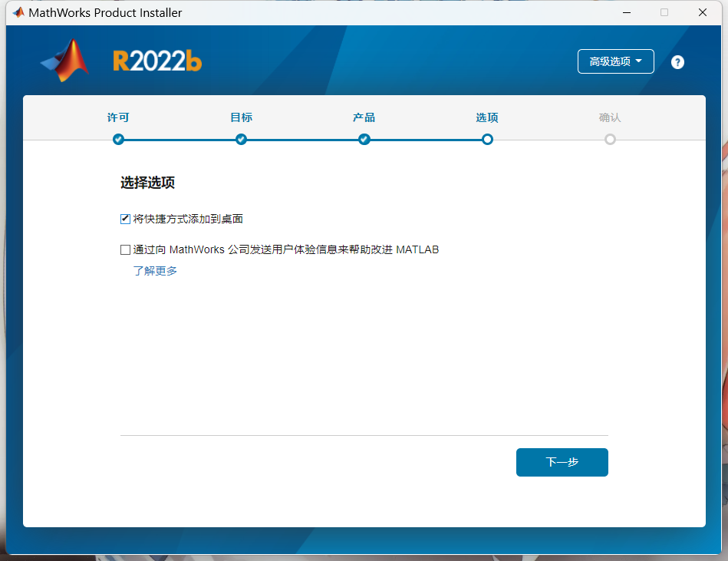The image size is (728, 561).
Task: Return to the 产品 step label
Action: (x=364, y=117)
